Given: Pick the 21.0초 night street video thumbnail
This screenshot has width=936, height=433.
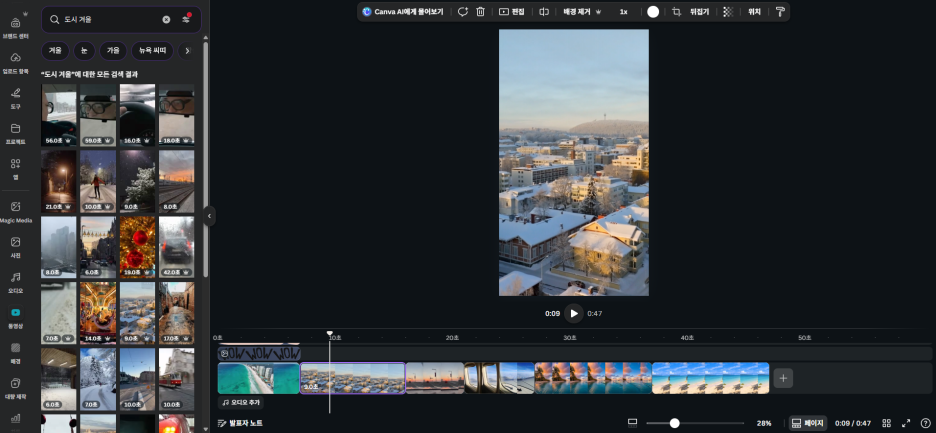Looking at the screenshot, I should tap(58, 182).
